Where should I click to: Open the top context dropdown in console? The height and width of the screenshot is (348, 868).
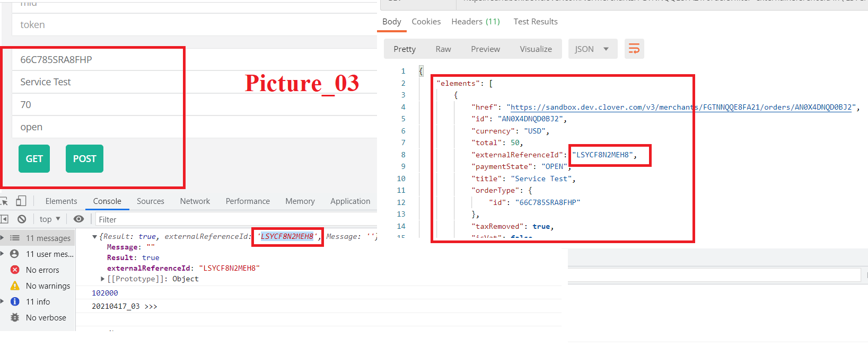[x=50, y=219]
